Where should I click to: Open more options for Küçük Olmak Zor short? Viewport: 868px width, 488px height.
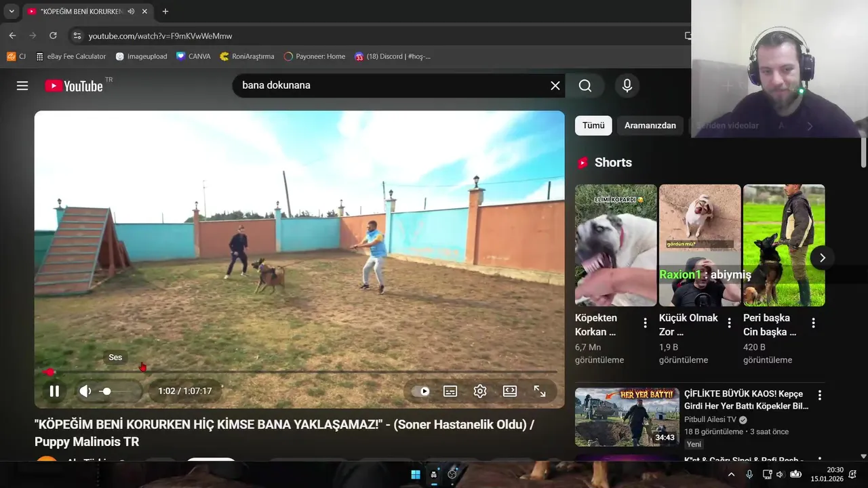coord(730,323)
